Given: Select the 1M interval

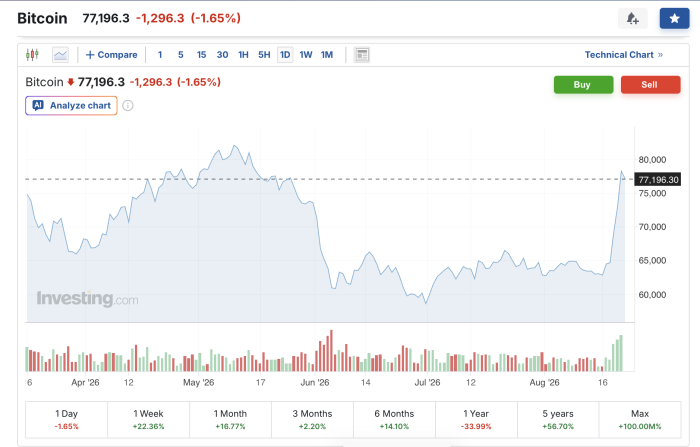Looking at the screenshot, I should [327, 55].
